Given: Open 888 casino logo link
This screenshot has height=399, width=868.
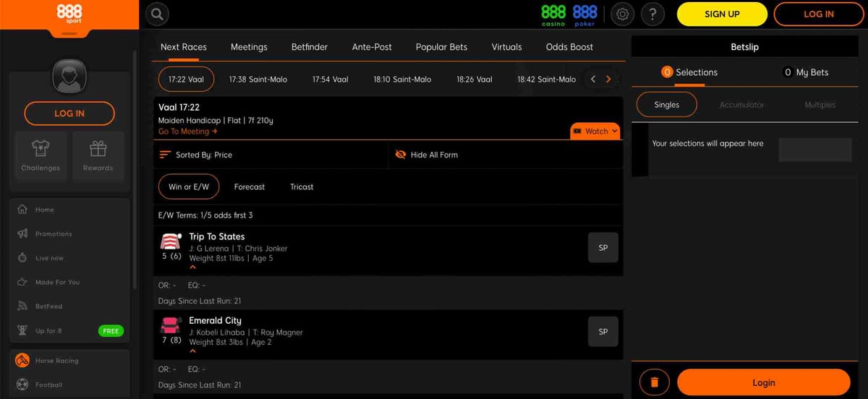Looking at the screenshot, I should [553, 14].
